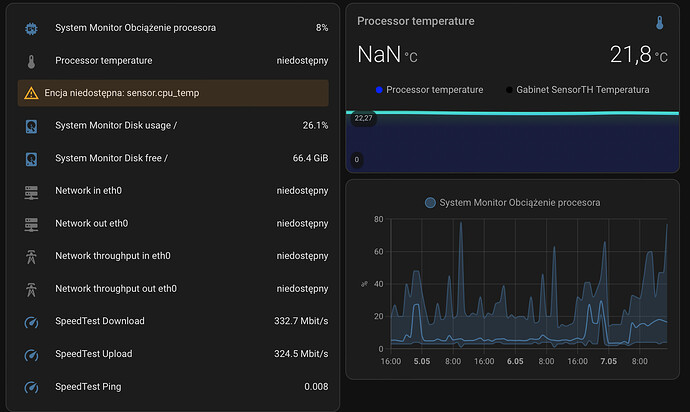Open the SpeedTest Ping row
Screen dimensions: 690x412
(173, 386)
